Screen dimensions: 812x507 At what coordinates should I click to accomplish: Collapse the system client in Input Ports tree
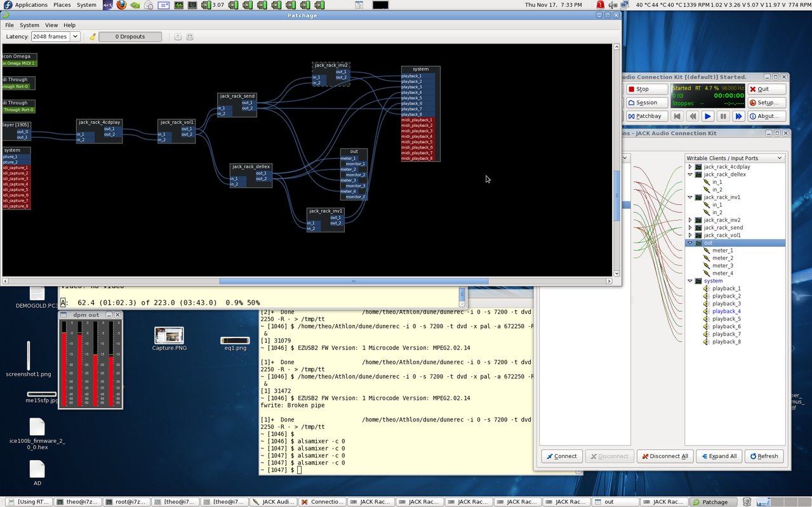(x=690, y=281)
